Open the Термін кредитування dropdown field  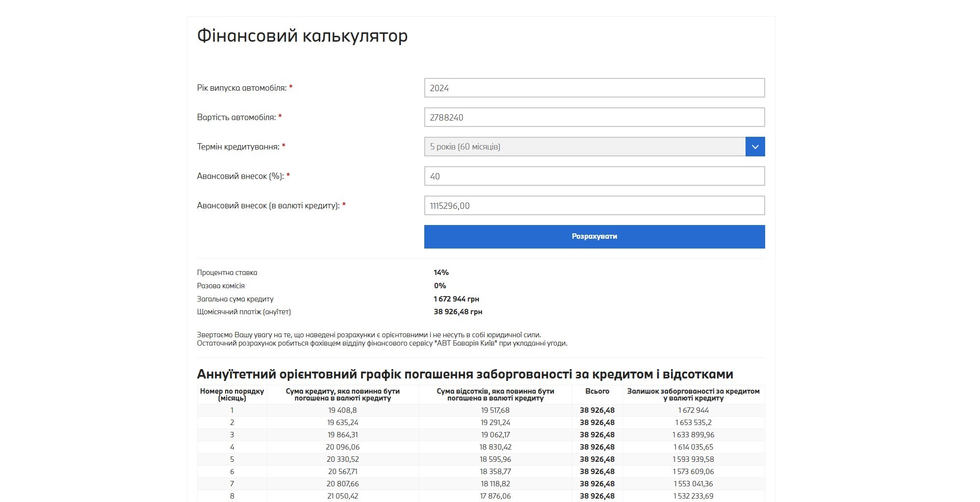click(x=585, y=147)
